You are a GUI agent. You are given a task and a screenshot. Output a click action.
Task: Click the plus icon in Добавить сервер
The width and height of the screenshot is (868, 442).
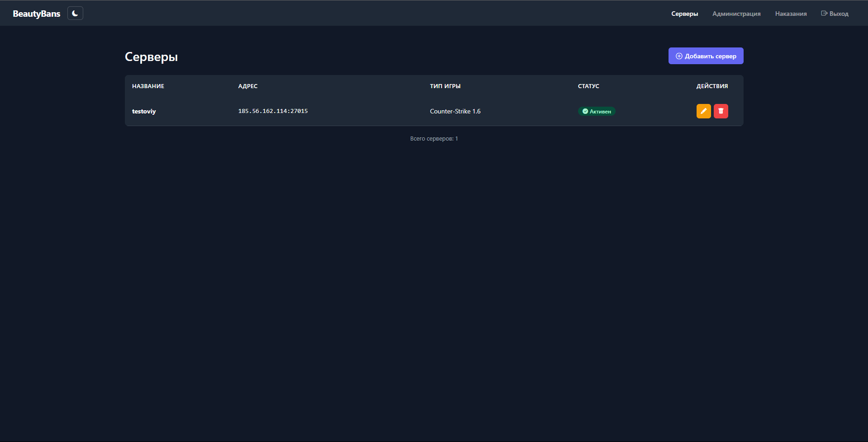(679, 56)
